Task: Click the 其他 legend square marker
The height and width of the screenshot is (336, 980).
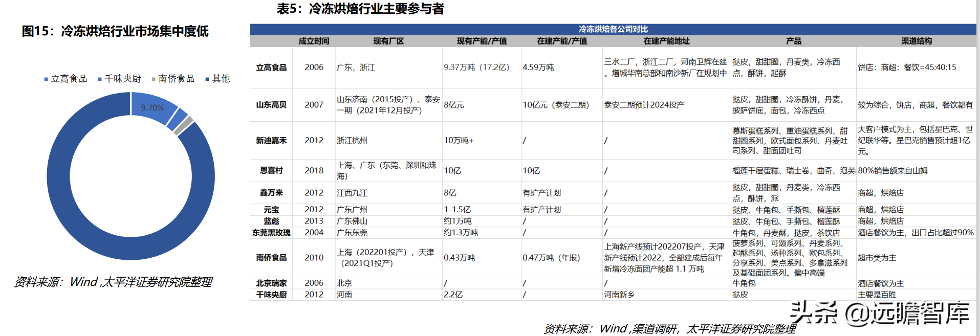Action: click(x=207, y=79)
